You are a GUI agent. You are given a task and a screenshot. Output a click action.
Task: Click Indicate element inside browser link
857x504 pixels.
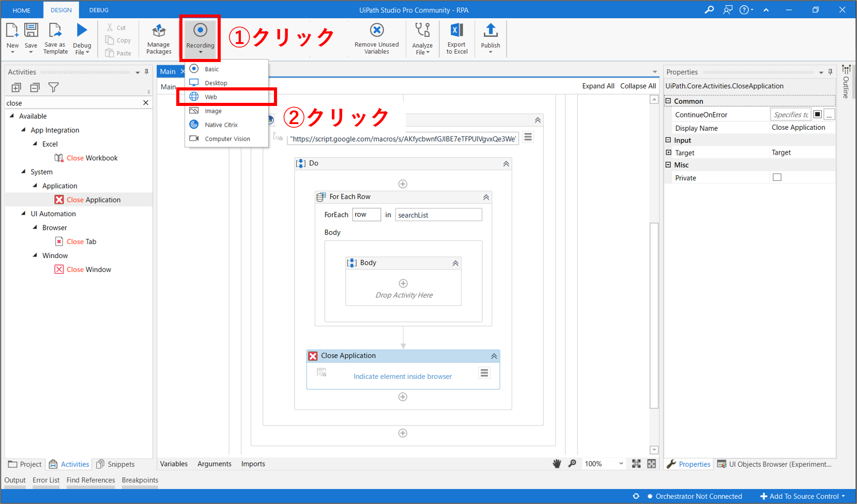(x=403, y=376)
